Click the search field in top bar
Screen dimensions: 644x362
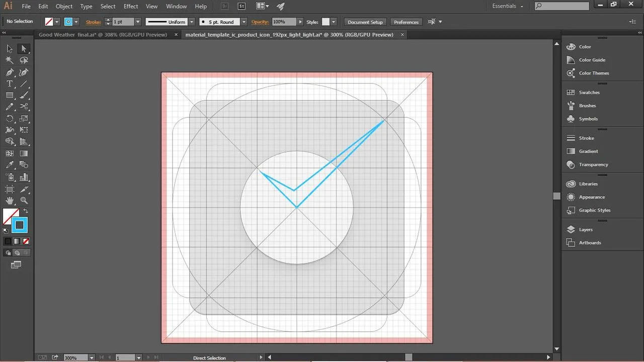pyautogui.click(x=561, y=6)
